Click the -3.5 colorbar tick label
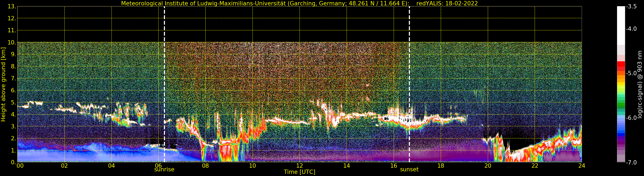Screen dimensions: 644x176 (631, 6)
